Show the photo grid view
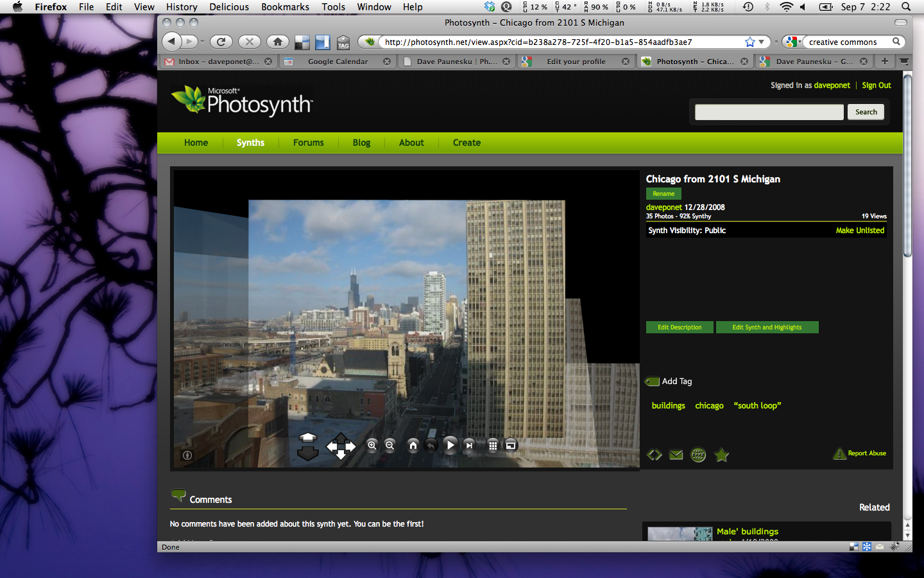The height and width of the screenshot is (578, 924). 493,445
